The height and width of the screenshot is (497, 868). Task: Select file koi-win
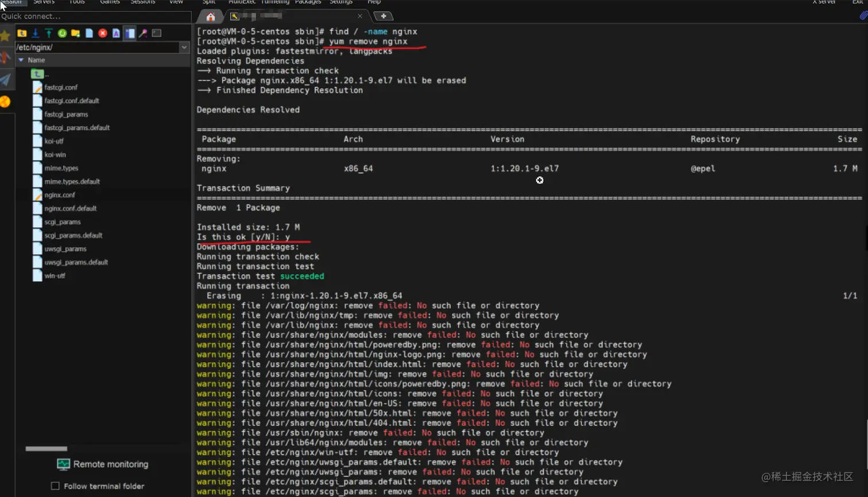pos(55,155)
